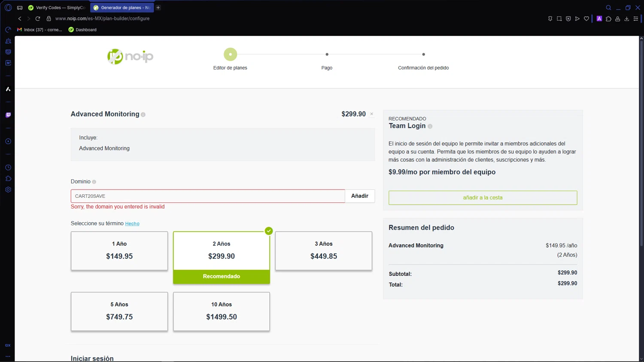
Task: Open the Dashboard bookmark
Action: point(82,30)
